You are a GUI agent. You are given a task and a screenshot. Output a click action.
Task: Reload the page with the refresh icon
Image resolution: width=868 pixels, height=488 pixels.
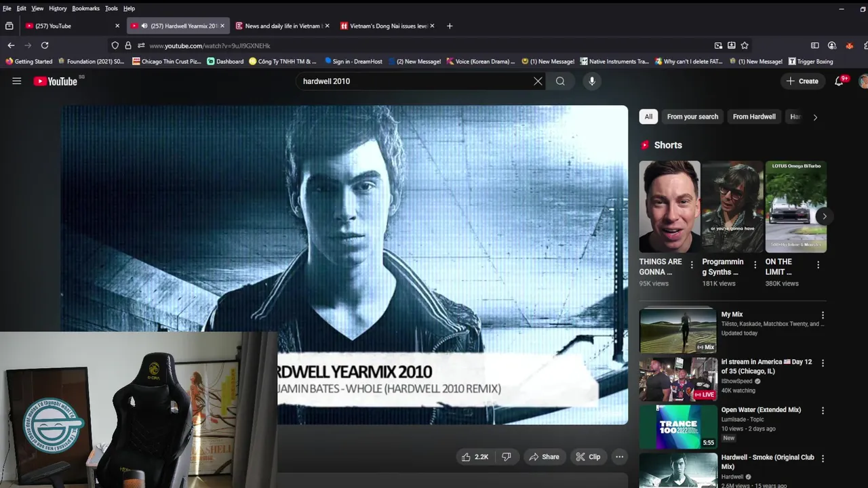(45, 45)
